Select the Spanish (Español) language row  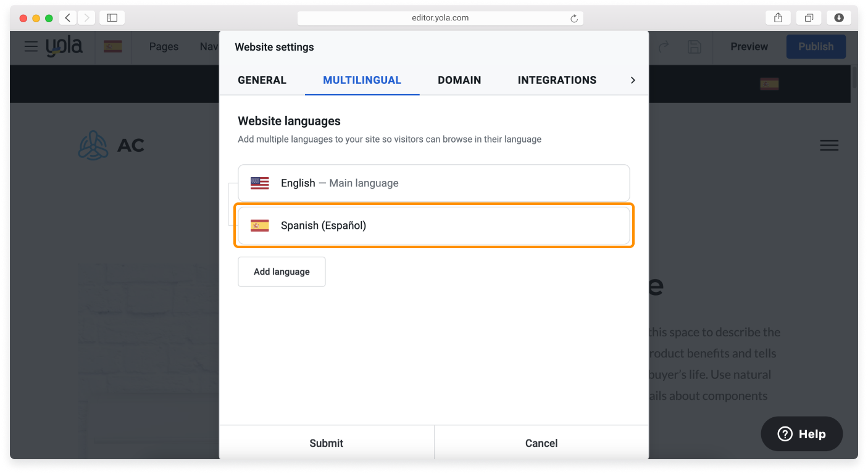(434, 225)
